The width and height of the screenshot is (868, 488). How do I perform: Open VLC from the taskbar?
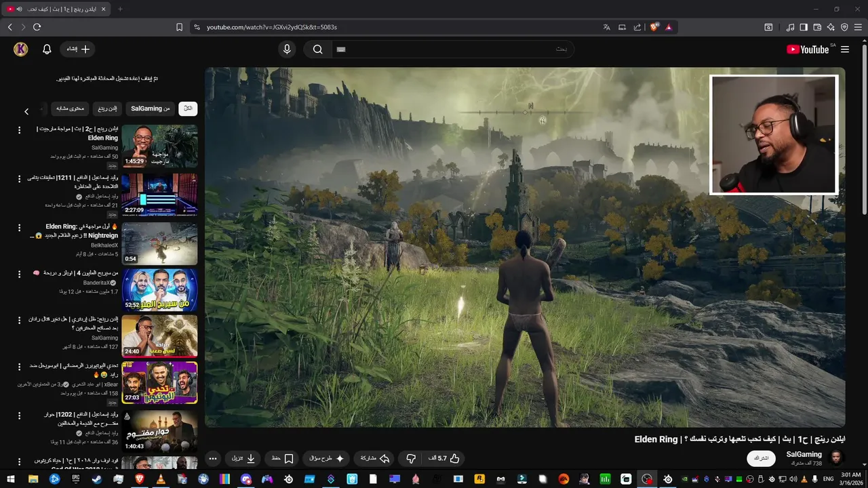(x=161, y=479)
